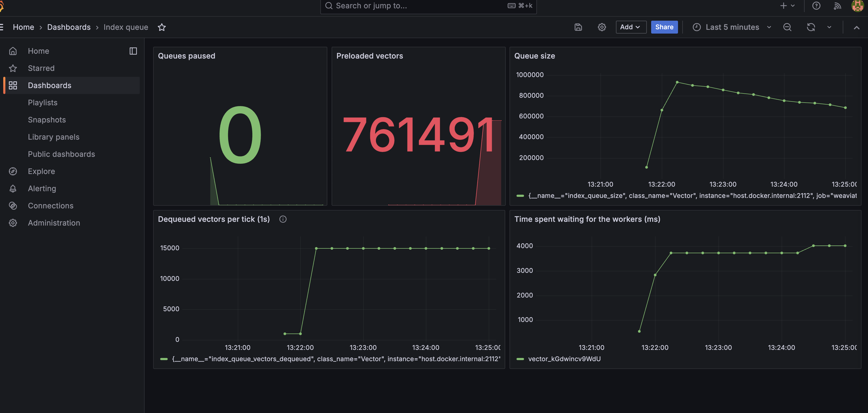The width and height of the screenshot is (868, 413).
Task: Open Alerting in the sidebar
Action: tap(42, 188)
